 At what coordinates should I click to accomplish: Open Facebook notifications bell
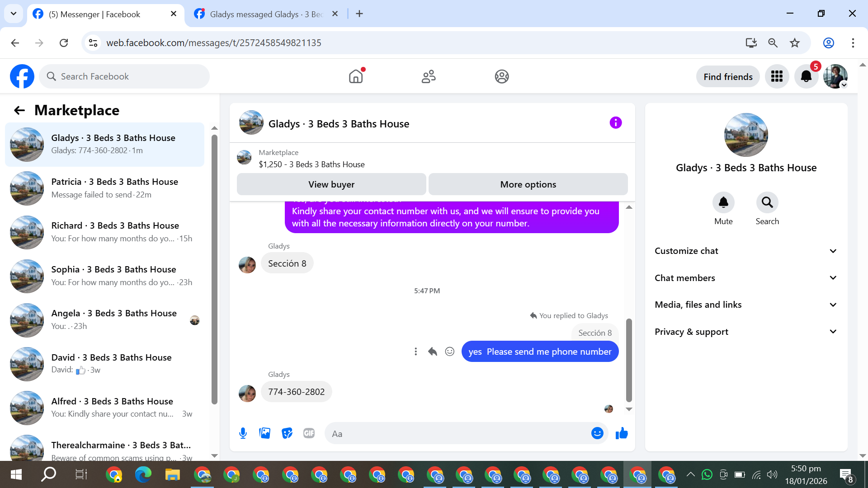point(806,76)
